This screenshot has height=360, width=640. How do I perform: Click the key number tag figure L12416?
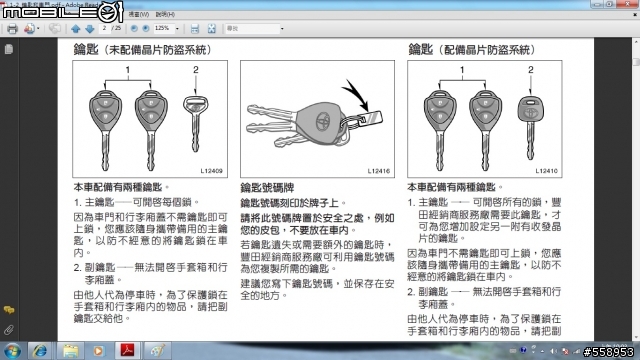(x=317, y=119)
